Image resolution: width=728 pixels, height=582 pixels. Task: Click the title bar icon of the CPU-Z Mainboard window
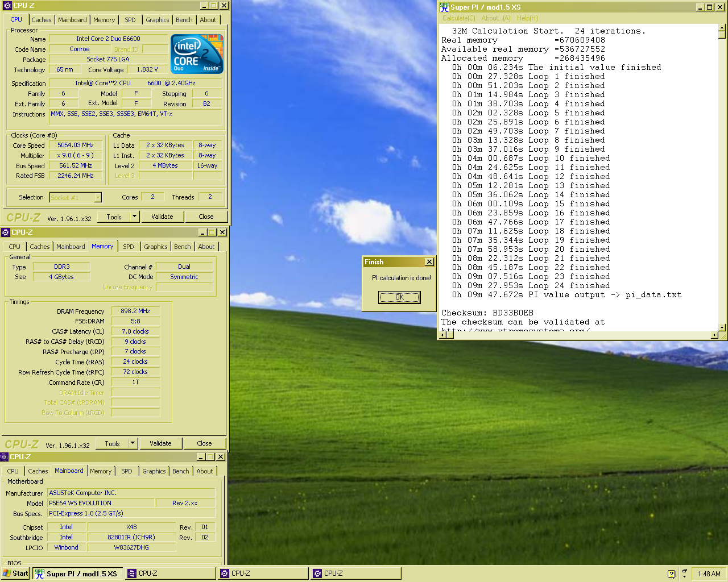click(5, 456)
